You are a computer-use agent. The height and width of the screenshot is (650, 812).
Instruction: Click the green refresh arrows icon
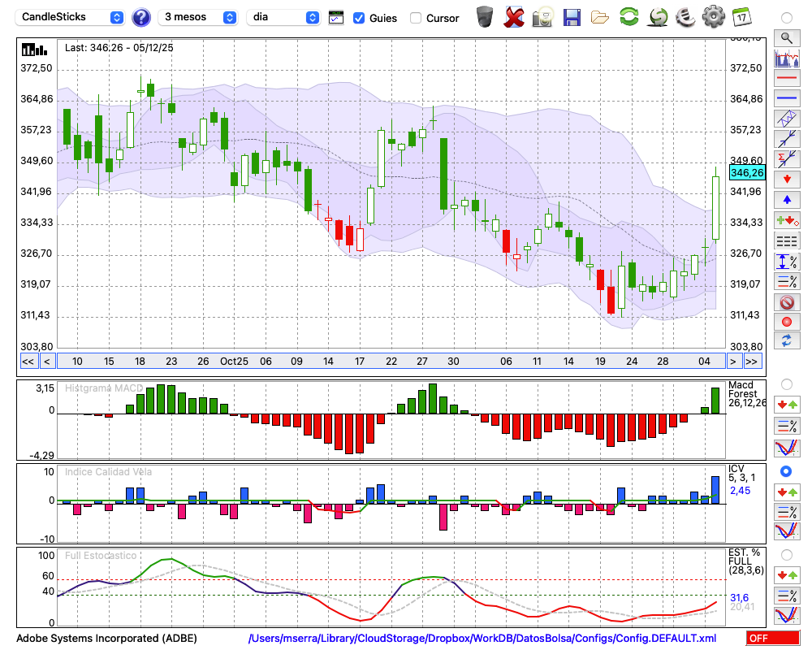[628, 17]
